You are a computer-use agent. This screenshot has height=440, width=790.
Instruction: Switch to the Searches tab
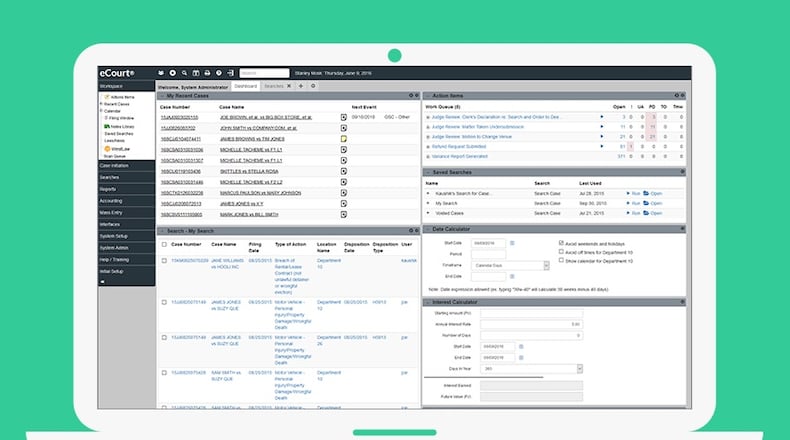coord(274,86)
